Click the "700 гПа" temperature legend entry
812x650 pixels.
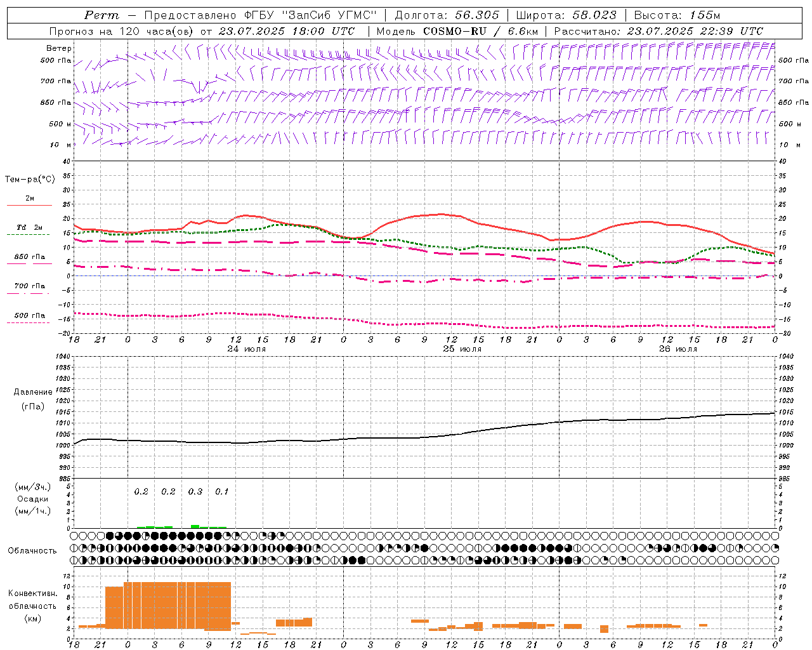pyautogui.click(x=30, y=286)
